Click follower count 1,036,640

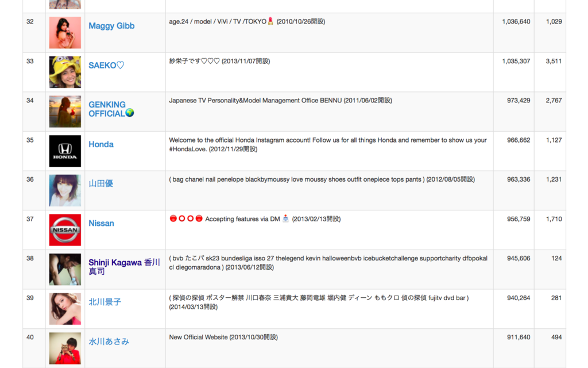coord(516,22)
